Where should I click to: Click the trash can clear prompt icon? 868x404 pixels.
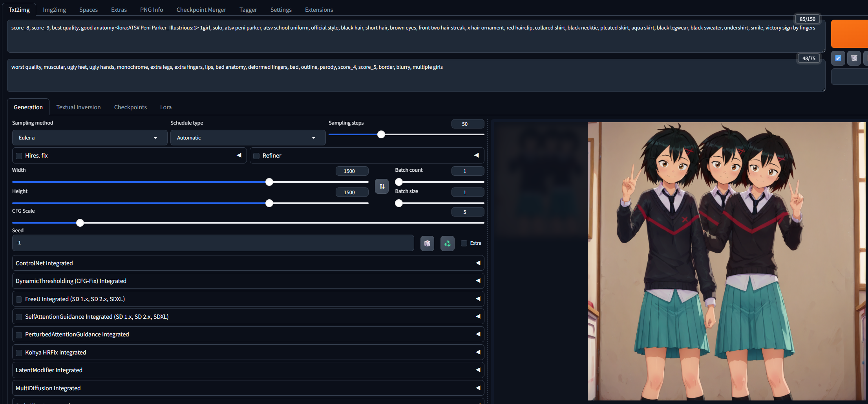(x=854, y=58)
